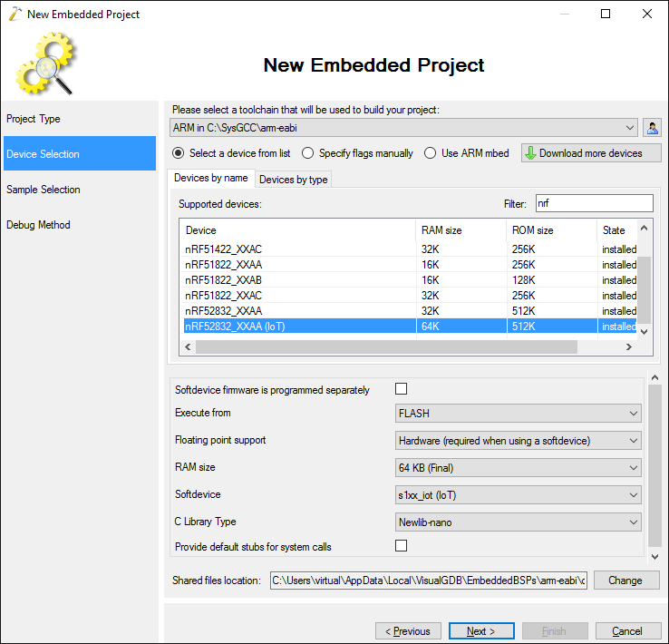Click the hammer icon in the title bar
The image size is (669, 644).
[x=15, y=15]
